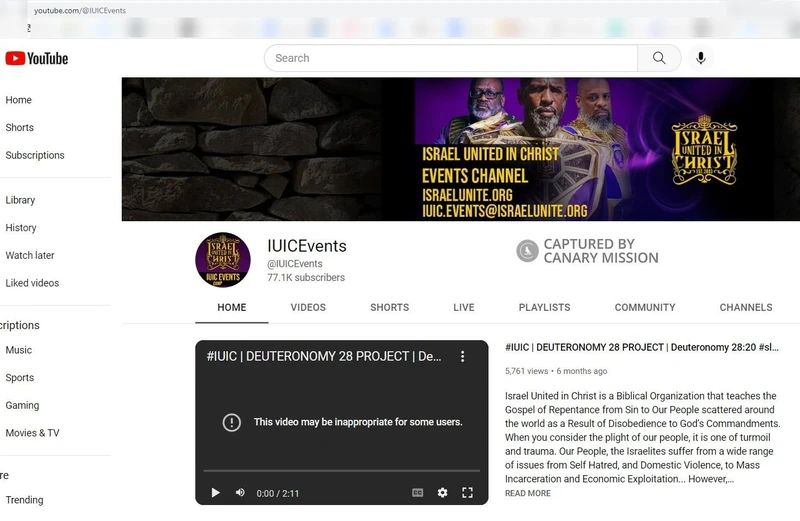
Task: Click the 77.1K subscribers text
Action: pyautogui.click(x=306, y=278)
